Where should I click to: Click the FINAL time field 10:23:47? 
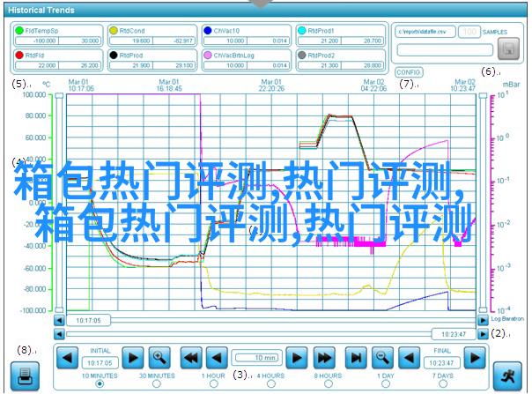coord(441,363)
